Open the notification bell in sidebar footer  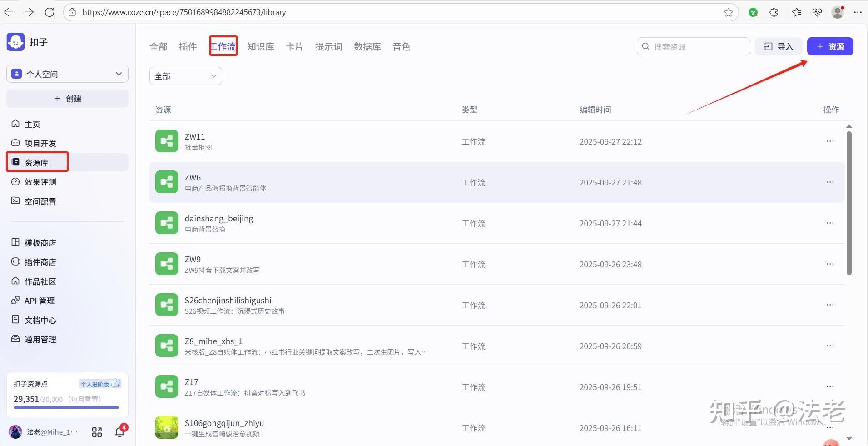[120, 431]
